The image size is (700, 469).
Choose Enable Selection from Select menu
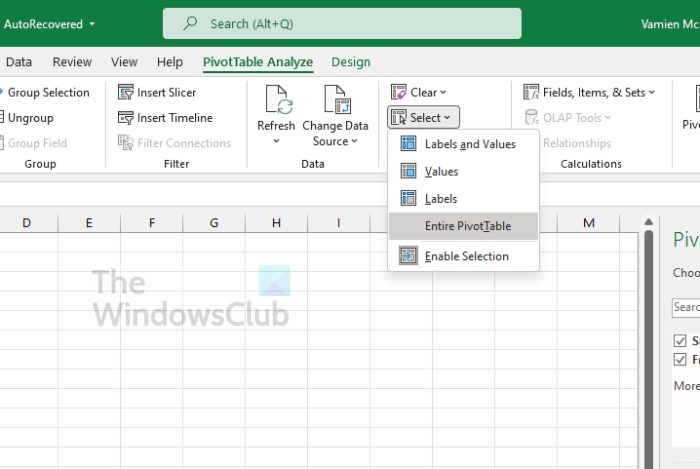(463, 256)
